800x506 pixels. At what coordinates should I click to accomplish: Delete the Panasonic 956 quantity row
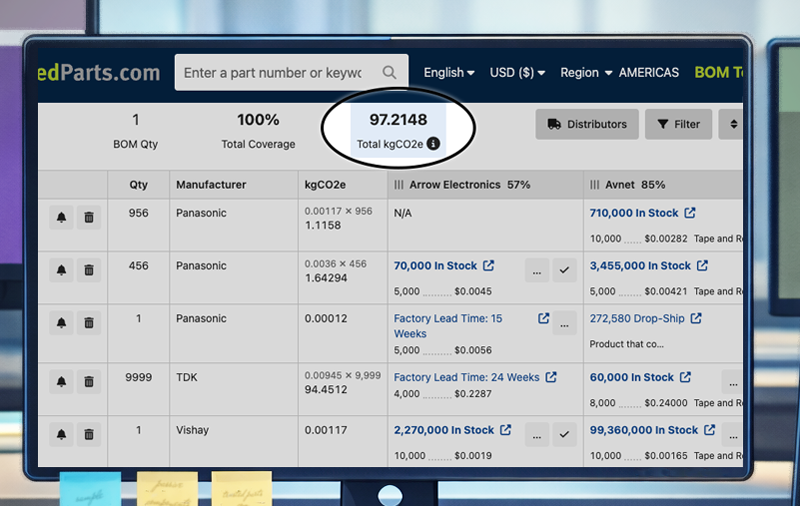pos(89,217)
